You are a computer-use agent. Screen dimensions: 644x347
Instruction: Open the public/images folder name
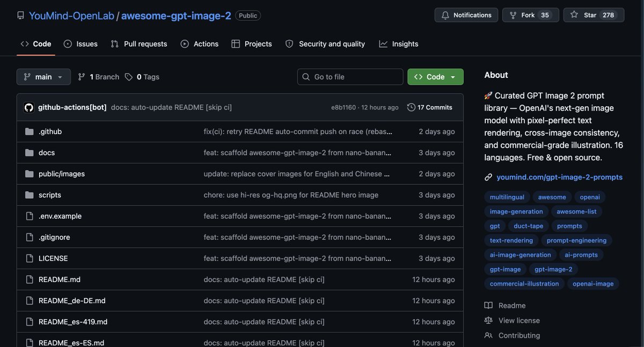[x=62, y=174]
